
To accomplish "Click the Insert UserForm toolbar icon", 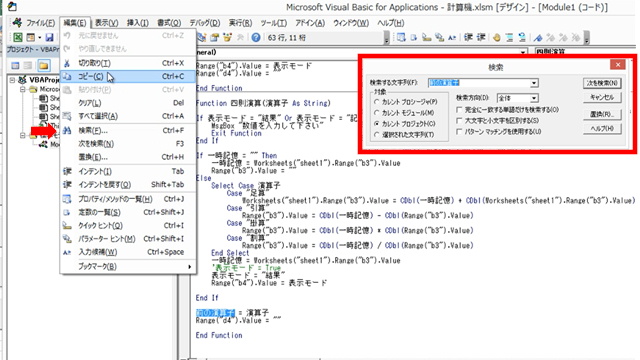I will click(x=31, y=38).
